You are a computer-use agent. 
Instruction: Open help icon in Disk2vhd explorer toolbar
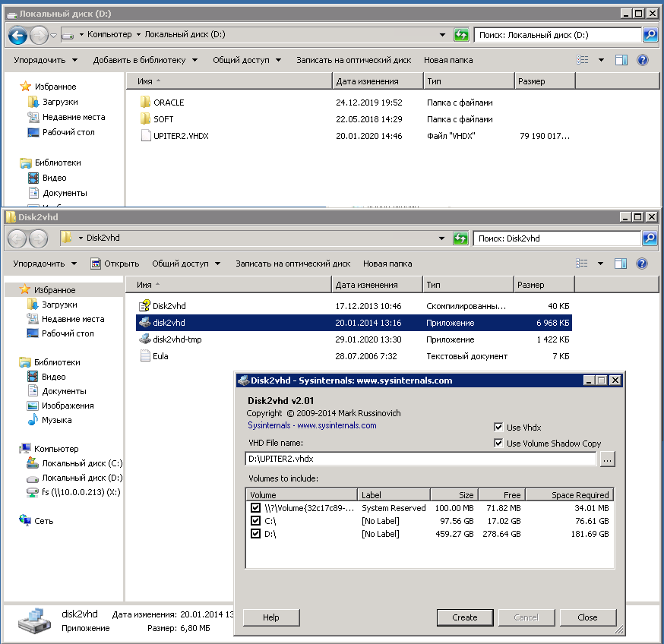(x=641, y=264)
